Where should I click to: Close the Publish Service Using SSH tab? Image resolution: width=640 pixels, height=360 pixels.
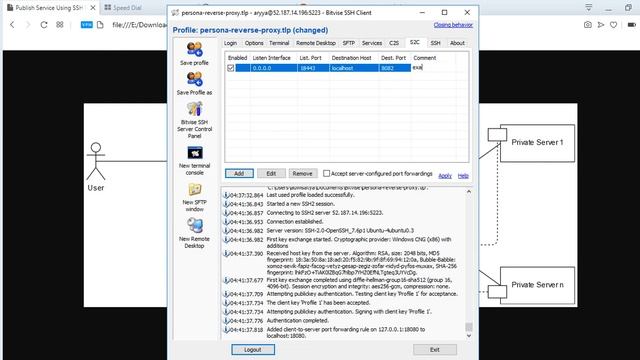[93, 8]
